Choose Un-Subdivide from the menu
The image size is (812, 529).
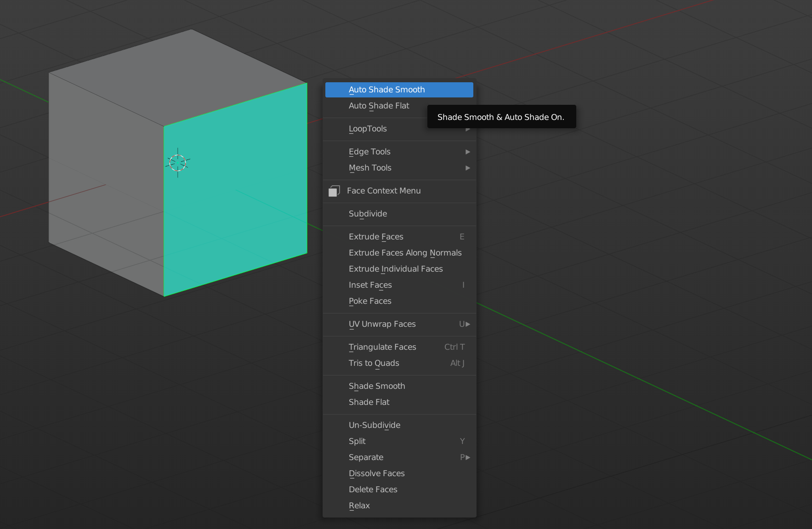pos(399,425)
